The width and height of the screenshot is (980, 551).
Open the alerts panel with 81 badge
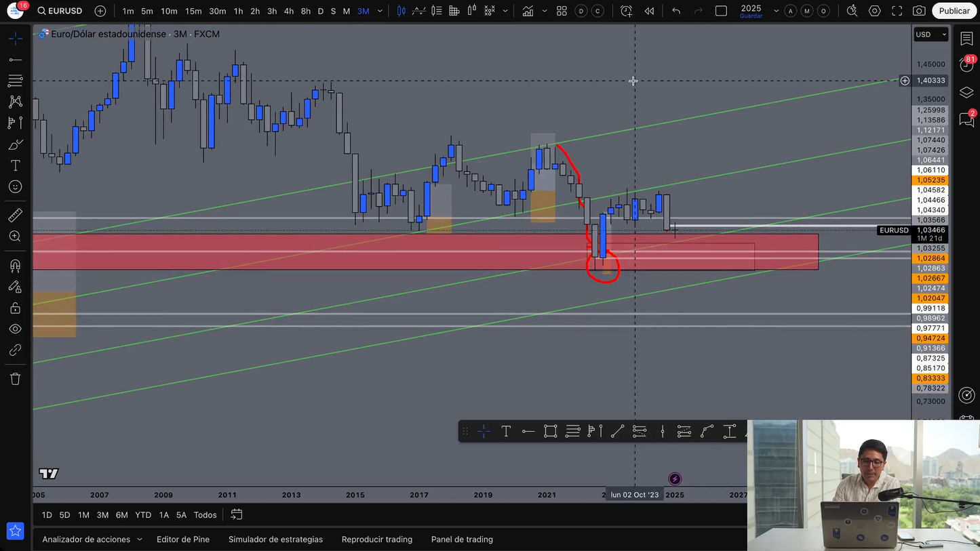click(966, 65)
